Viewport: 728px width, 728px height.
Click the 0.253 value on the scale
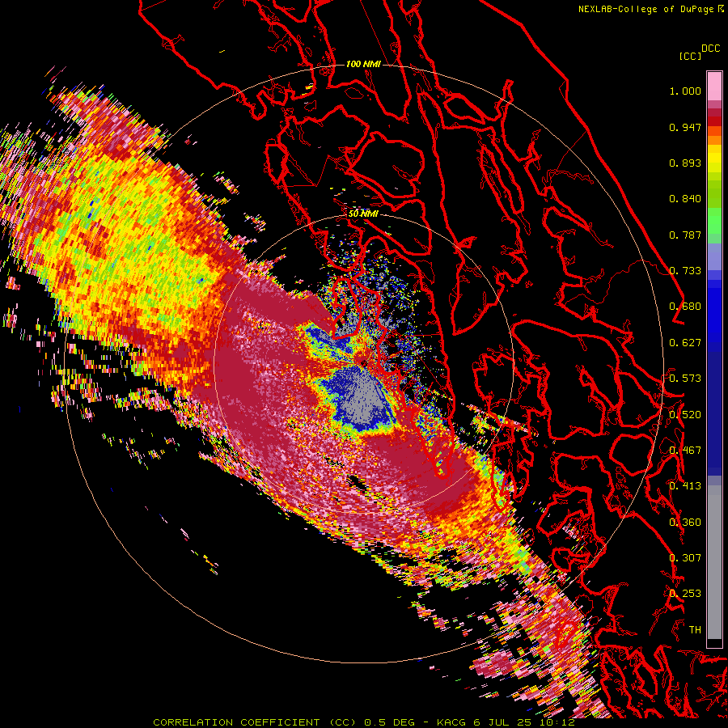click(x=685, y=594)
